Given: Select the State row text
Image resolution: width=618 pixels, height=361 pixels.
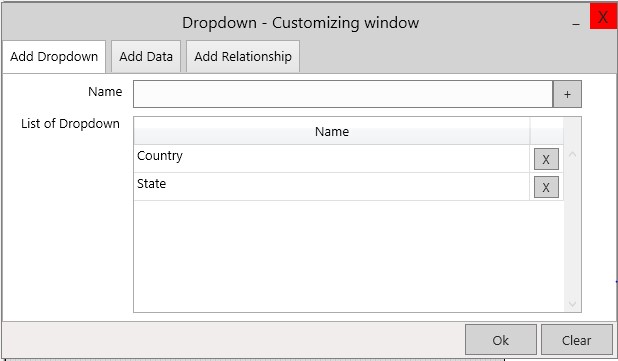Looking at the screenshot, I should click(151, 184).
